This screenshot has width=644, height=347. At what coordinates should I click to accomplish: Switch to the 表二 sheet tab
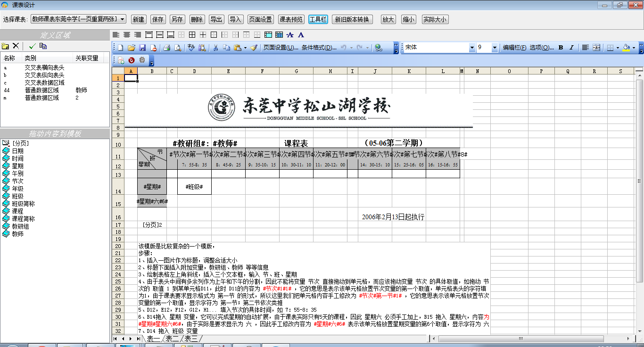[172, 339]
